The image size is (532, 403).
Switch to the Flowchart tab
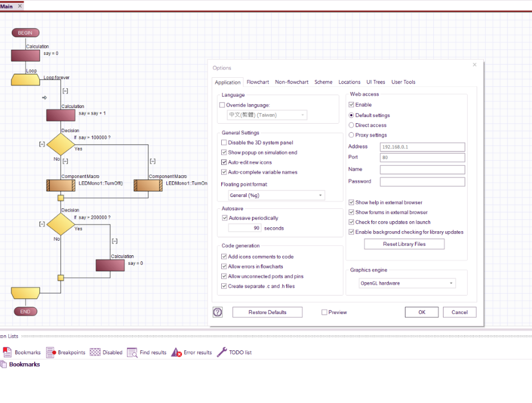point(258,82)
